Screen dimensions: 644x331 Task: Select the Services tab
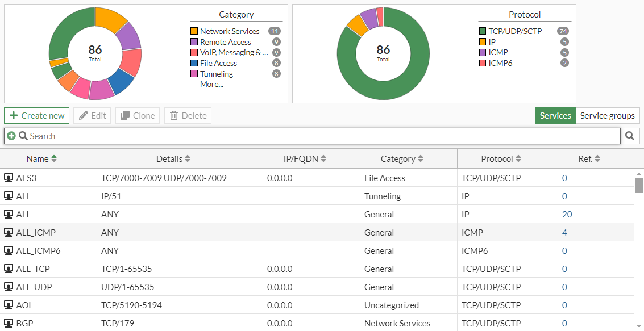point(555,116)
